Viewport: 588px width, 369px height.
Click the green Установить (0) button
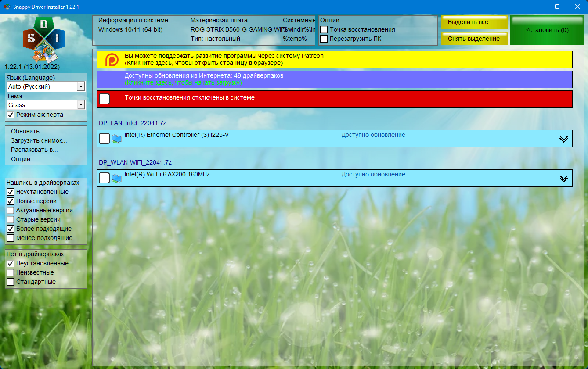[x=547, y=30]
